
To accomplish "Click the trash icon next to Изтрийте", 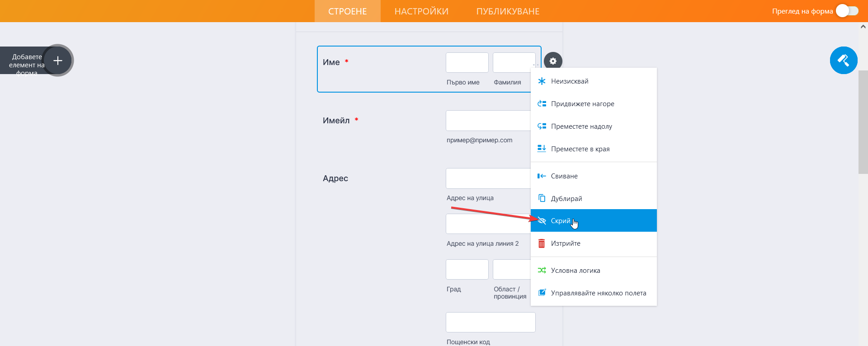I will tap(542, 243).
